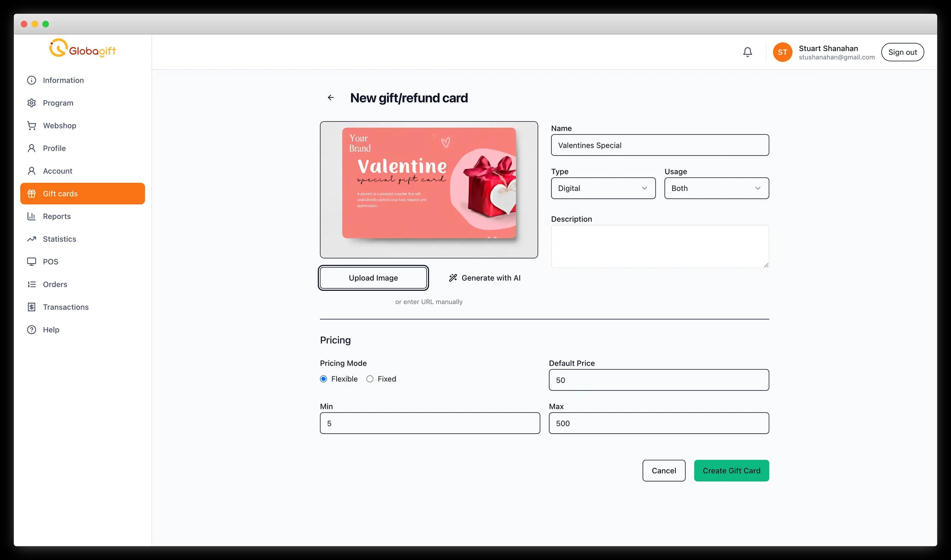Select the Webshop cart icon

pos(32,125)
